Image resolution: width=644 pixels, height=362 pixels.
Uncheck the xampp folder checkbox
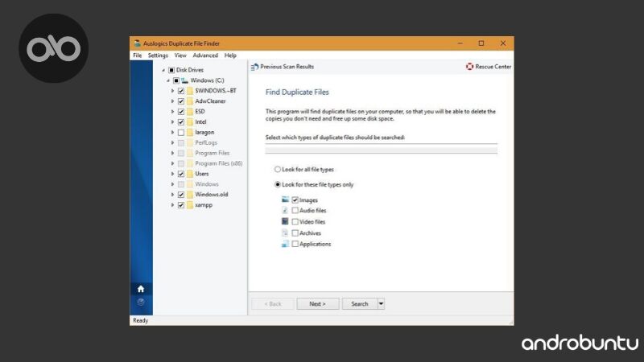pyautogui.click(x=180, y=205)
